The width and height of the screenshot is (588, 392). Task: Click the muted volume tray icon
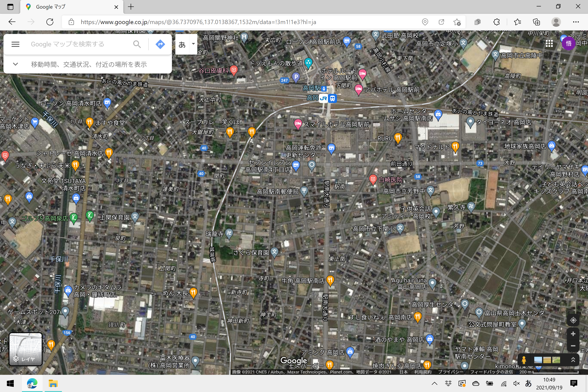pos(516,383)
